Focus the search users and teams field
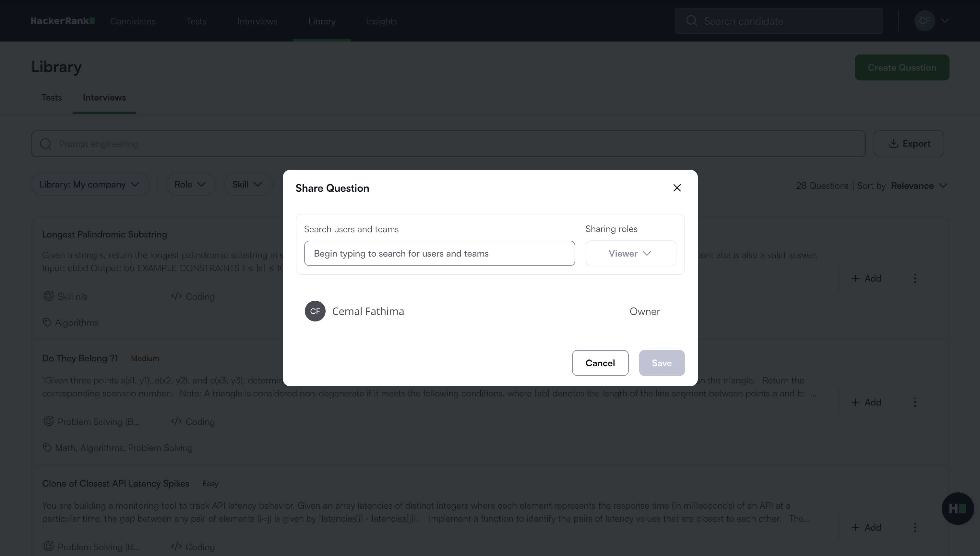The height and width of the screenshot is (556, 980). click(439, 254)
